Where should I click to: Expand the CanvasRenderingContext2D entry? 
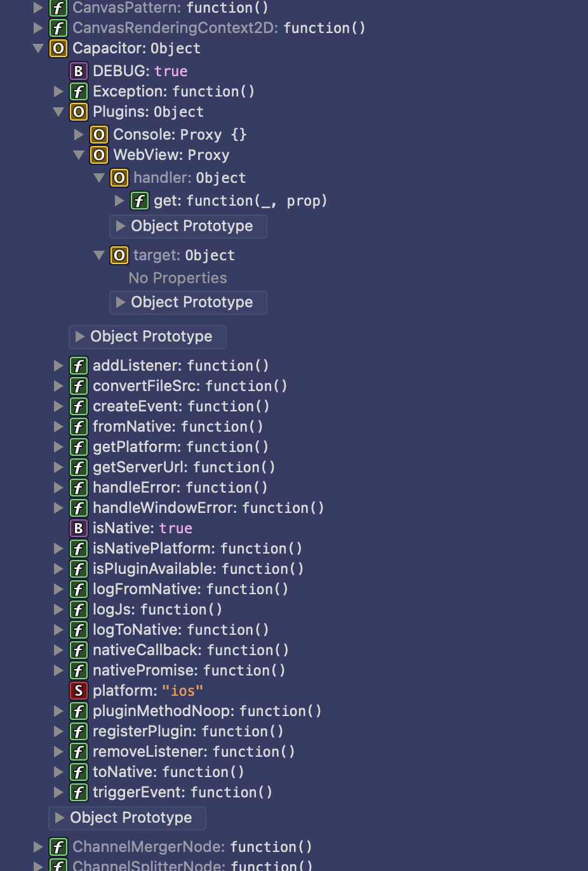tap(38, 28)
